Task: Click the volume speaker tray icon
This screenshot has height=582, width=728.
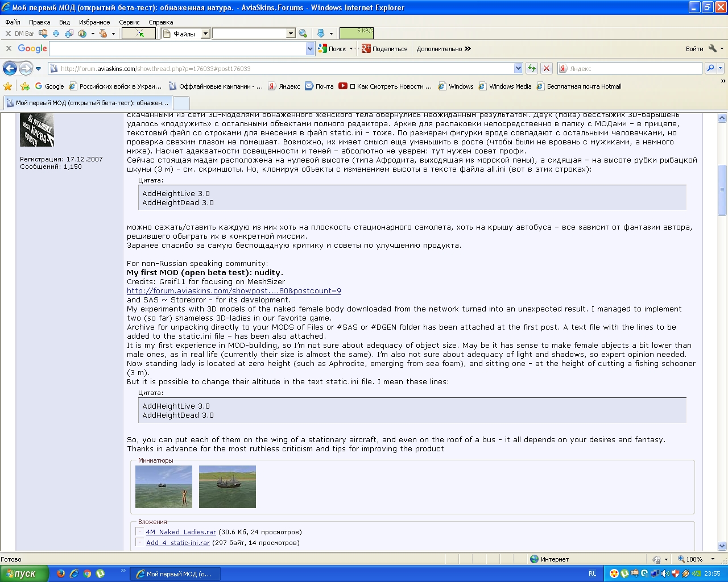Action: [x=665, y=573]
